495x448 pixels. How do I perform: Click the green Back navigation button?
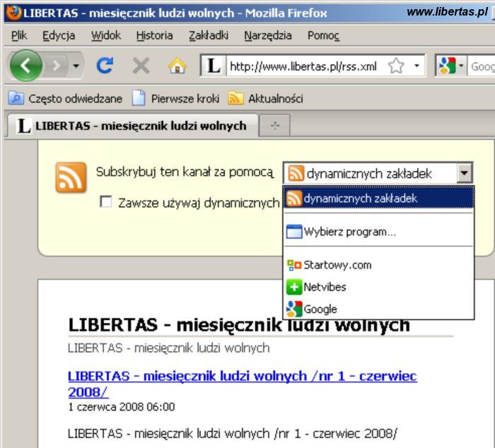[26, 66]
